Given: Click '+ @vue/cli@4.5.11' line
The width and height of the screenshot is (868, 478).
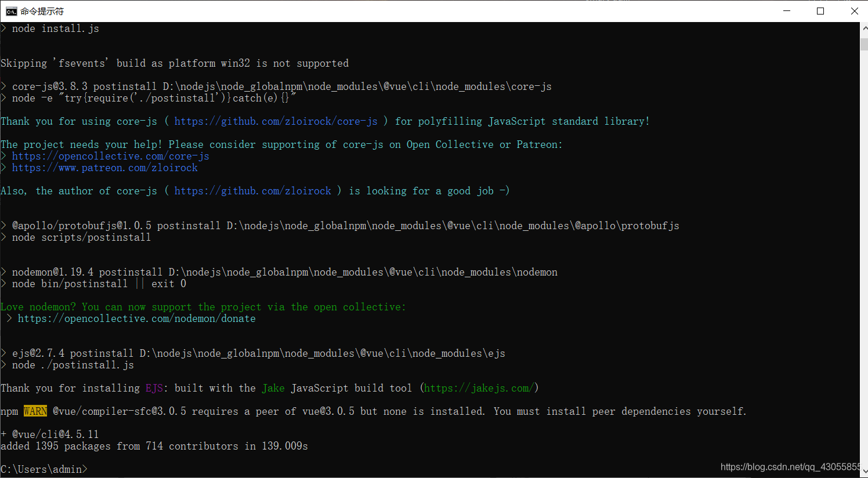Looking at the screenshot, I should (x=50, y=434).
